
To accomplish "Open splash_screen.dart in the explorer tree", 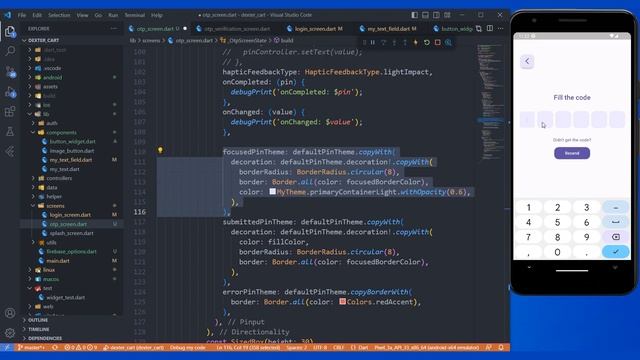I will 71,233.
